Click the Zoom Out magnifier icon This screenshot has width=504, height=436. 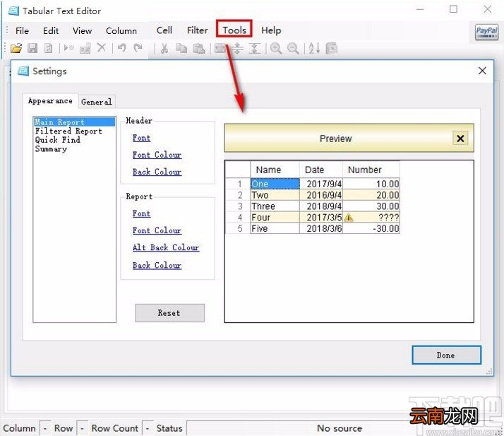pos(293,49)
